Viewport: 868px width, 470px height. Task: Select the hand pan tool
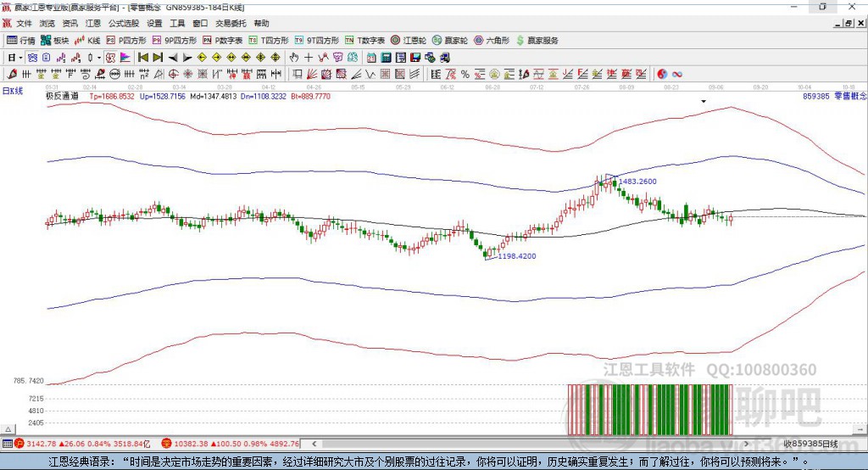click(294, 58)
